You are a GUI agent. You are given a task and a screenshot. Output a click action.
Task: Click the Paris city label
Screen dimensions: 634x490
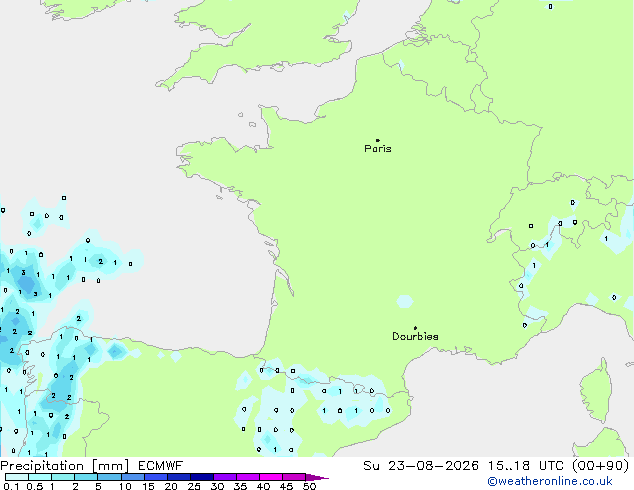(x=378, y=149)
